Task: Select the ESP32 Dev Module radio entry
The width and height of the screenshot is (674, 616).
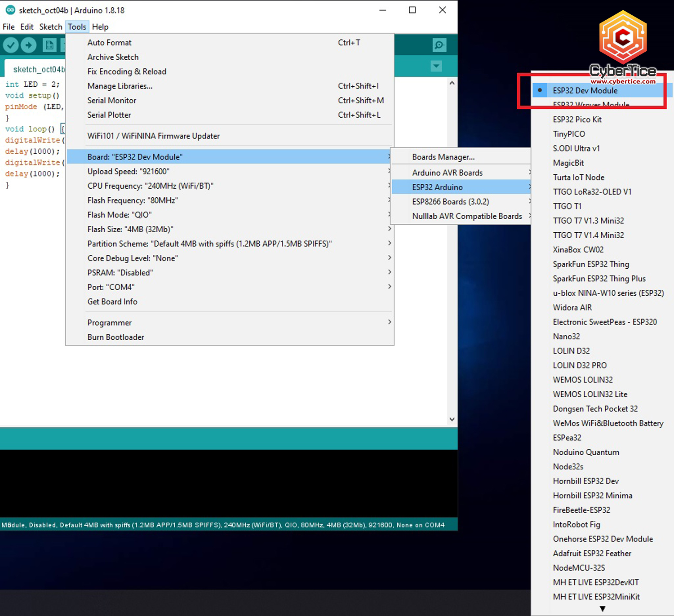Action: point(584,90)
